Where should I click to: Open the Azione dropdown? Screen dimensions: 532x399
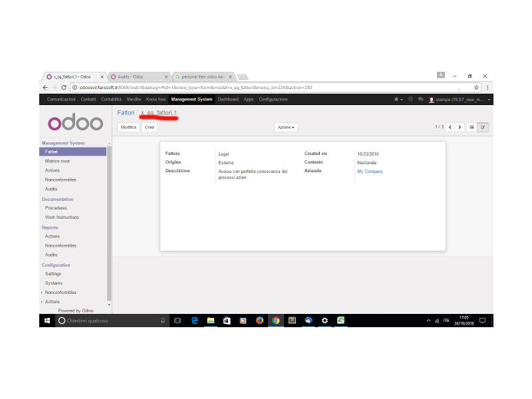[x=286, y=127]
